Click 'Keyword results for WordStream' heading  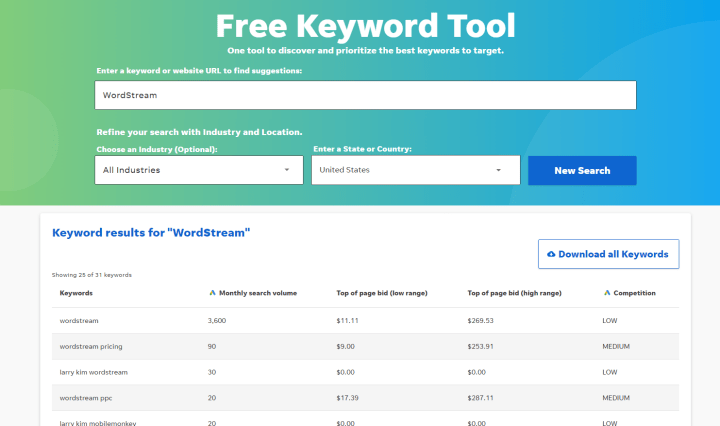pyautogui.click(x=151, y=233)
